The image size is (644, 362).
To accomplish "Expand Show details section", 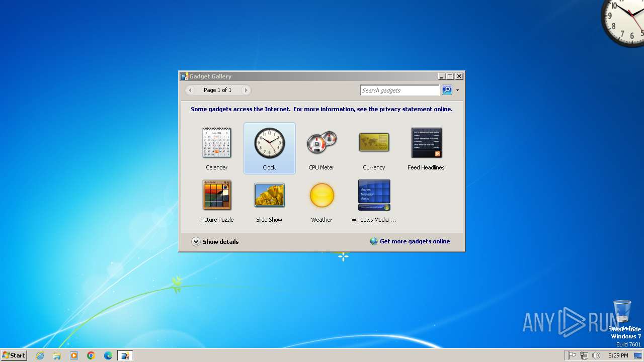I will pyautogui.click(x=215, y=241).
